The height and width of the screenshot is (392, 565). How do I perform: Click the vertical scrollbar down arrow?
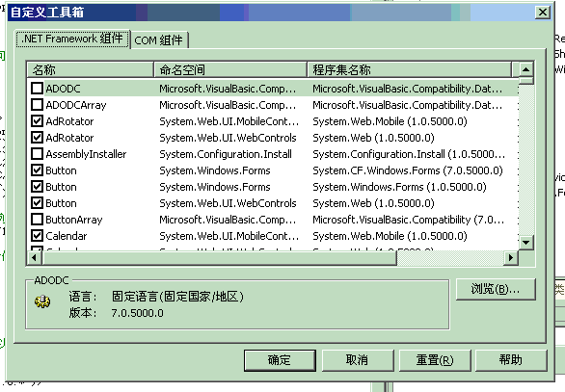(x=526, y=243)
